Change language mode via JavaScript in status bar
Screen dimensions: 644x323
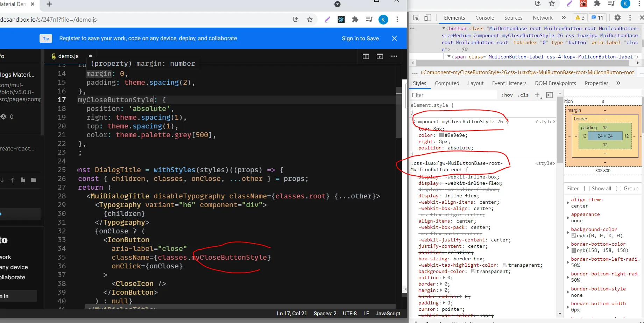388,314
